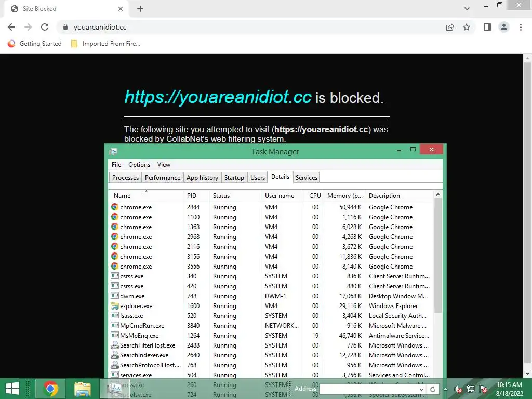The height and width of the screenshot is (399, 532).
Task: Open the tab search chevron in Chrome
Action: [467, 9]
